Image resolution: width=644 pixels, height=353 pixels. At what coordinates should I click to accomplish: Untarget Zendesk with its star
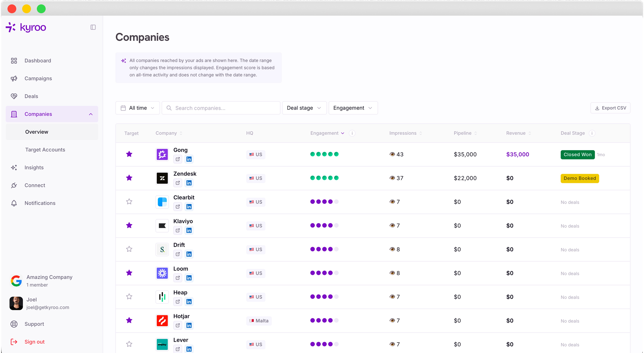(129, 178)
